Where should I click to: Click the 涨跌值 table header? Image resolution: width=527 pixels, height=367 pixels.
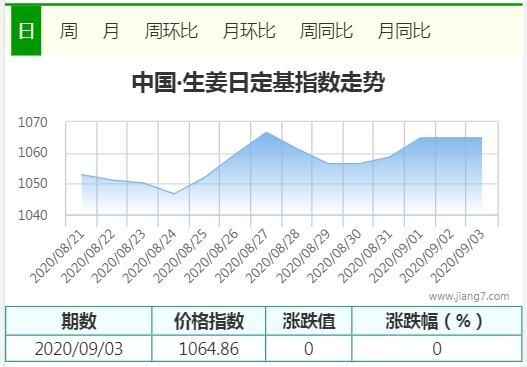coord(309,321)
